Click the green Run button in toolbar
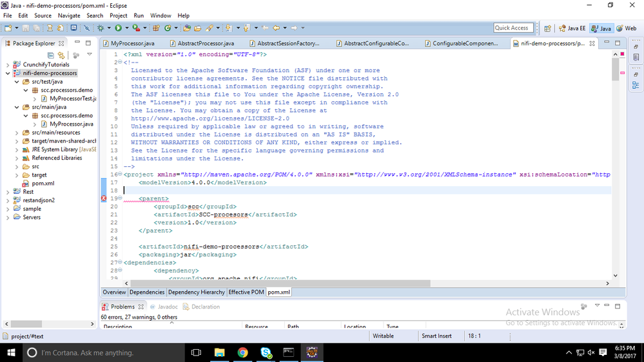644x362 pixels. pos(118,28)
